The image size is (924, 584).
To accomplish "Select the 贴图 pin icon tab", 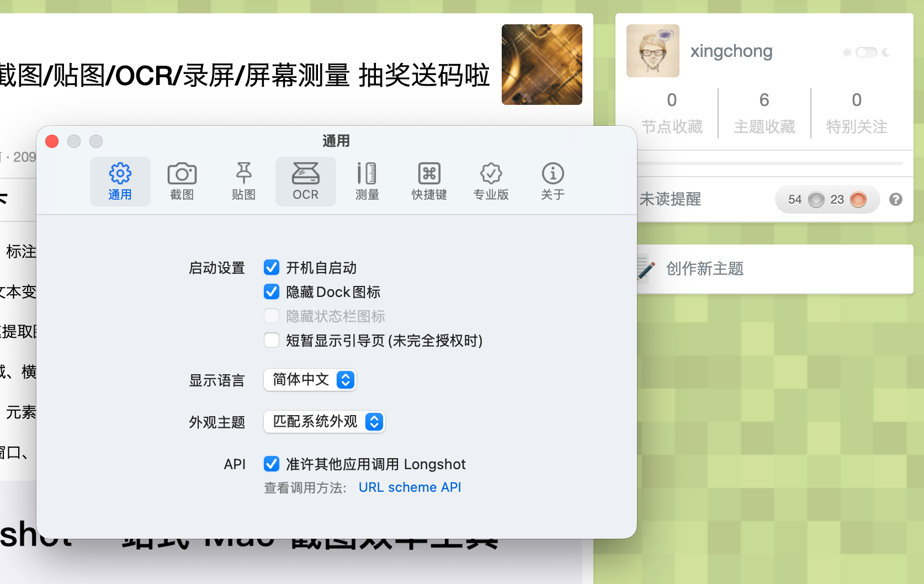I will (x=243, y=182).
